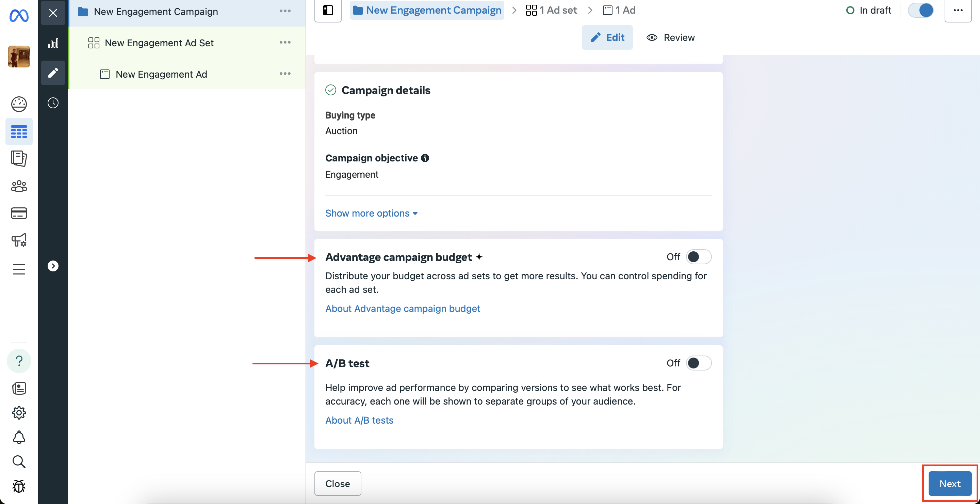The width and height of the screenshot is (980, 504).
Task: Open the news updates icon in sidebar
Action: (19, 388)
